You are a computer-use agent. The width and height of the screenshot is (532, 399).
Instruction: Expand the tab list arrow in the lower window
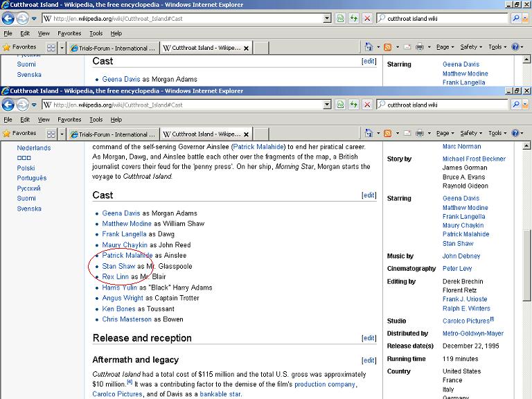[62, 134]
